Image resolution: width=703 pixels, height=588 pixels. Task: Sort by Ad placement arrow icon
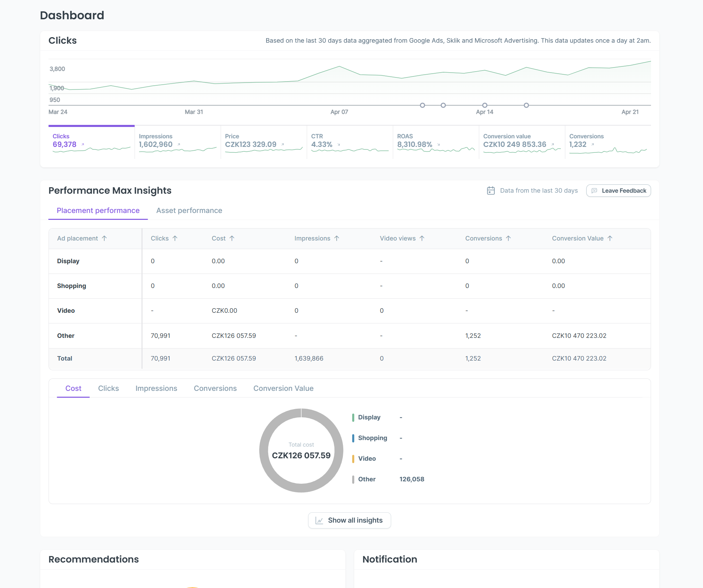point(104,238)
